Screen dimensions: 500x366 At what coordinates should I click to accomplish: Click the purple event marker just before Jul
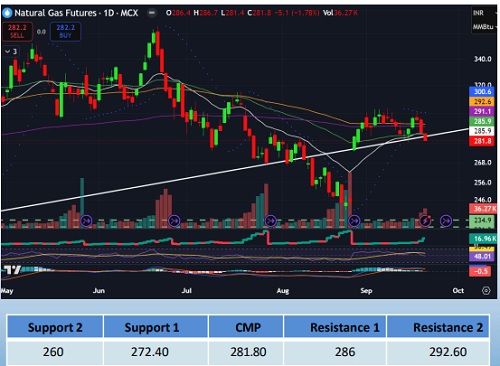coord(174,221)
